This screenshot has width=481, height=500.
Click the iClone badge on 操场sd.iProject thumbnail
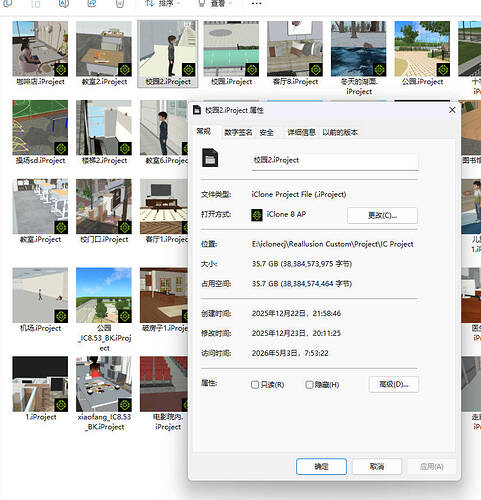61,149
